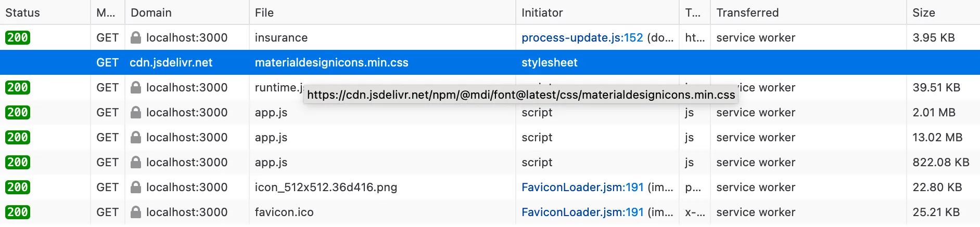Image resolution: width=980 pixels, height=227 pixels.
Task: Open FaviconLoader.jsm:191 link in favicon.ico row
Action: coord(582,212)
